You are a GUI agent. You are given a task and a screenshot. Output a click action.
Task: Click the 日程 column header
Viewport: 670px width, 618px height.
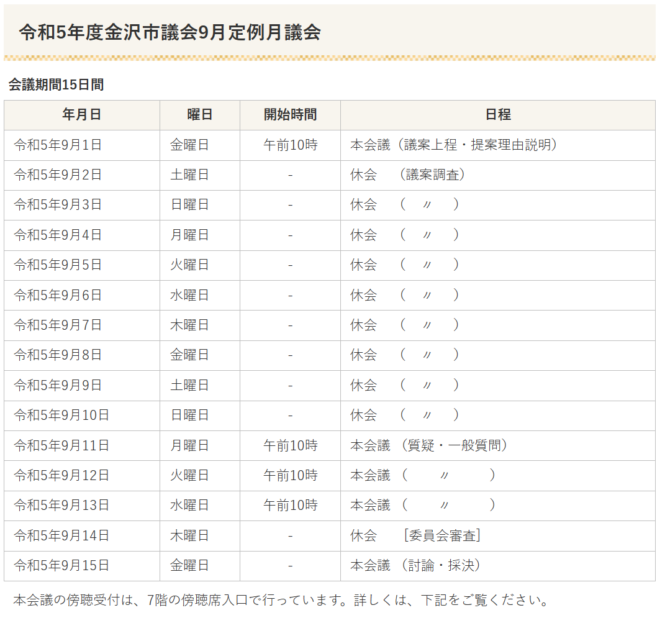tap(498, 115)
